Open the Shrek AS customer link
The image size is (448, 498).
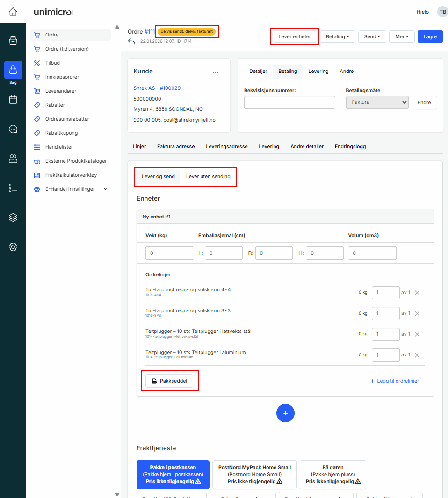coord(157,88)
